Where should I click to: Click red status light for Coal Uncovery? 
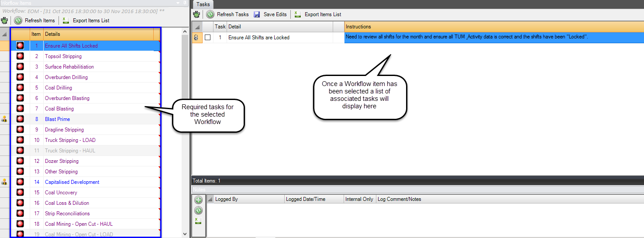[x=20, y=192]
